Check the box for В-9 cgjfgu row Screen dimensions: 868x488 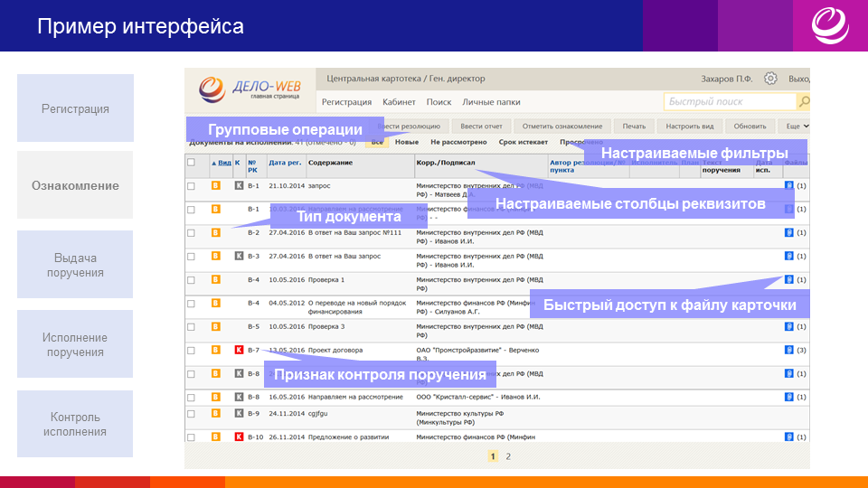[191, 414]
